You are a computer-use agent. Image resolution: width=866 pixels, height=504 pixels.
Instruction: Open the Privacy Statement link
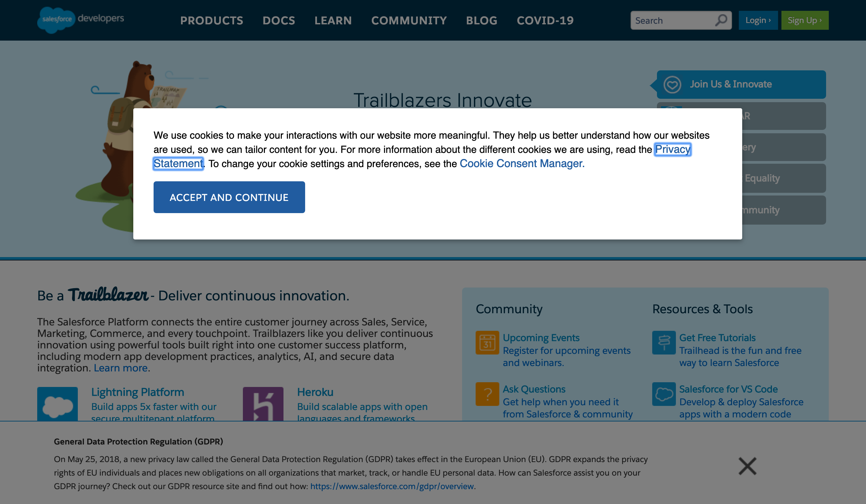pyautogui.click(x=673, y=150)
